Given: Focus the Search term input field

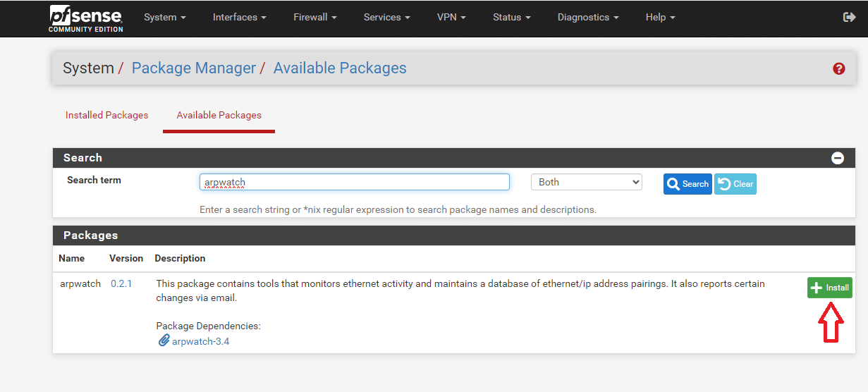Looking at the screenshot, I should click(354, 182).
